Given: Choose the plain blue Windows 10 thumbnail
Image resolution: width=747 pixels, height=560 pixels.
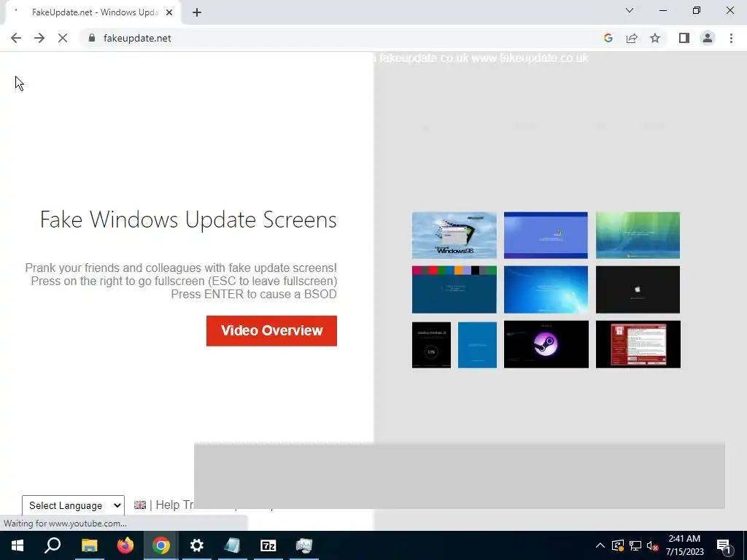Looking at the screenshot, I should click(x=477, y=345).
